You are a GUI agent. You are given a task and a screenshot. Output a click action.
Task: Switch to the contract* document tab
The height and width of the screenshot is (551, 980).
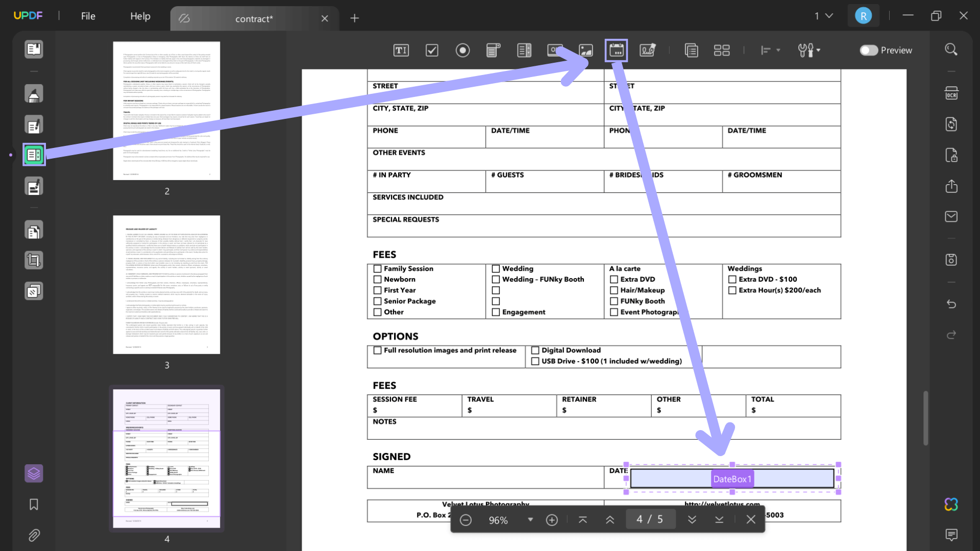click(254, 18)
